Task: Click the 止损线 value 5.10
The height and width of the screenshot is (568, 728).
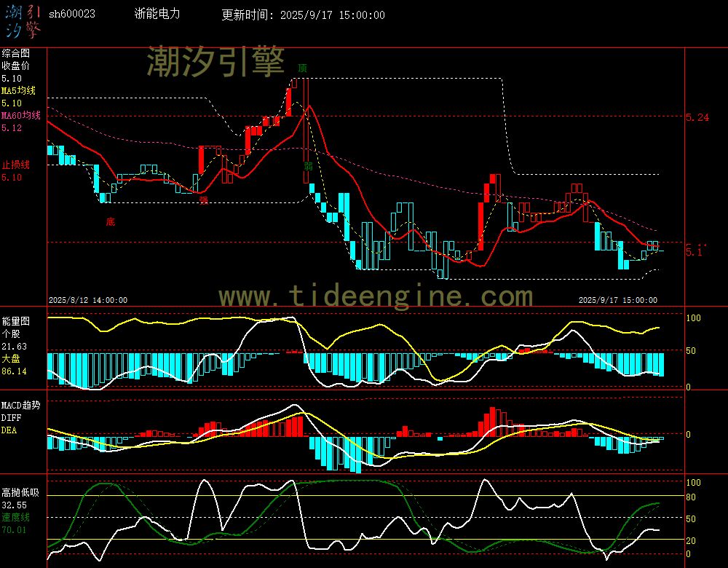Action: 12,178
